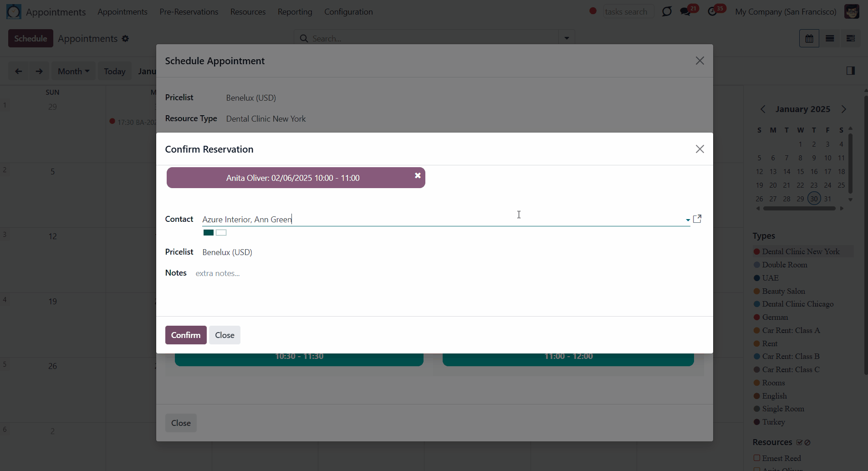Go to previous period with left arrow

[18, 71]
